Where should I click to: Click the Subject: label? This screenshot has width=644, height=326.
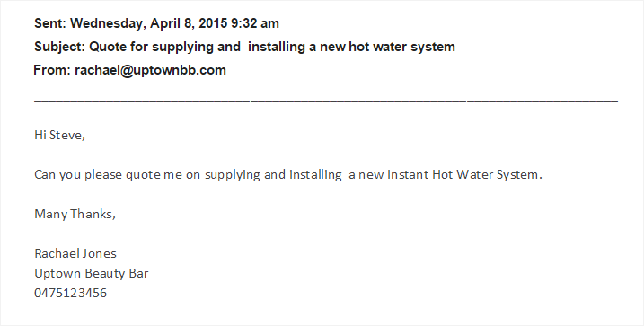(x=59, y=47)
